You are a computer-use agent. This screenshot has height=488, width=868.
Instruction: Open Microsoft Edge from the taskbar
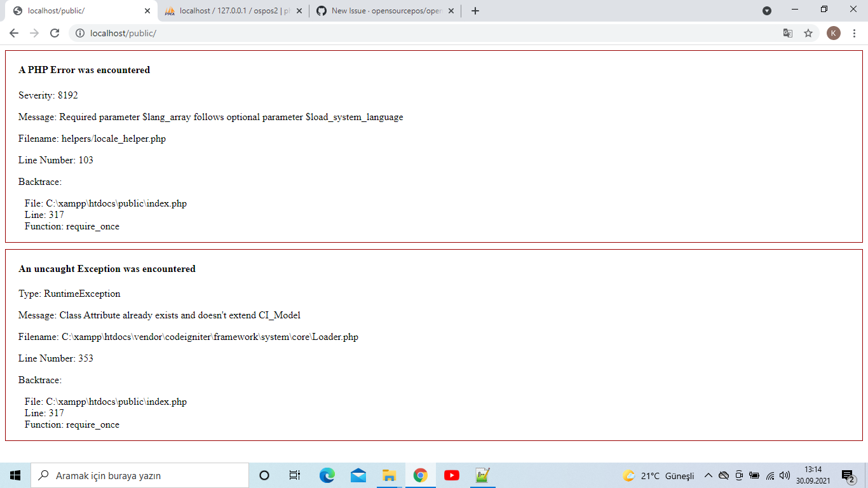click(x=327, y=475)
